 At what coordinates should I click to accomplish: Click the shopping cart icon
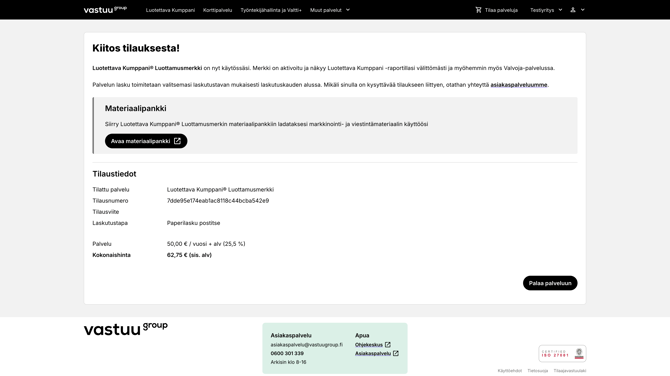(x=478, y=10)
